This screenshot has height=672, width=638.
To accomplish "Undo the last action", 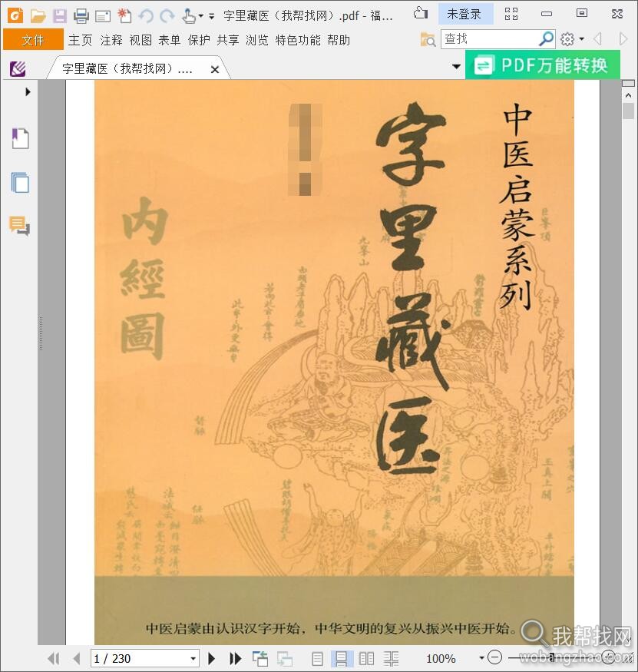I will 146,16.
